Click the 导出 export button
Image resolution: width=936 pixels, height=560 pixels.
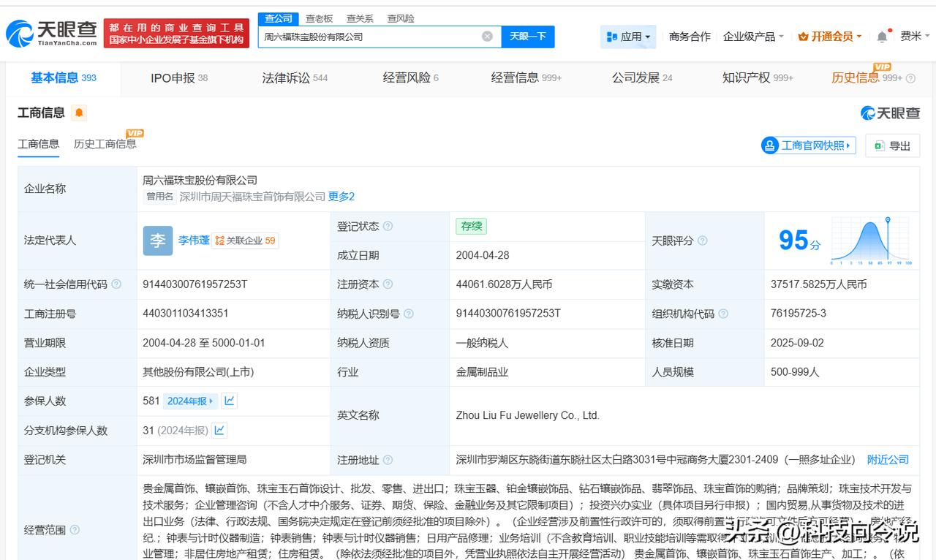[892, 145]
